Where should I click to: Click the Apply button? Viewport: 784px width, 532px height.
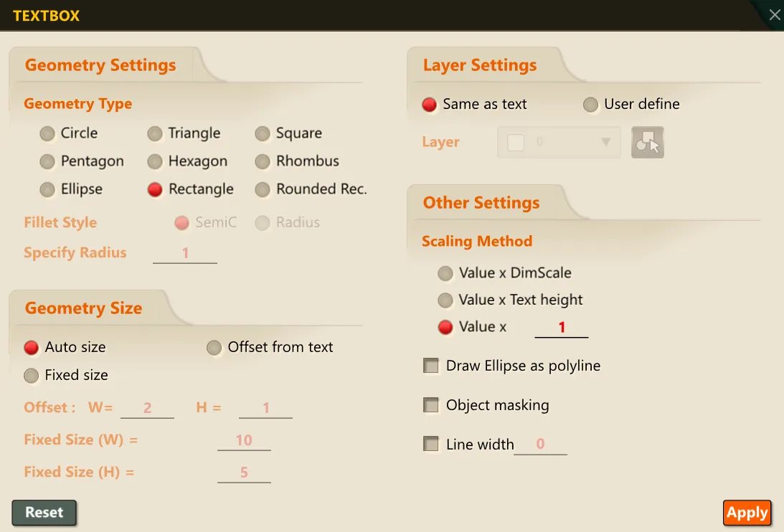[747, 513]
